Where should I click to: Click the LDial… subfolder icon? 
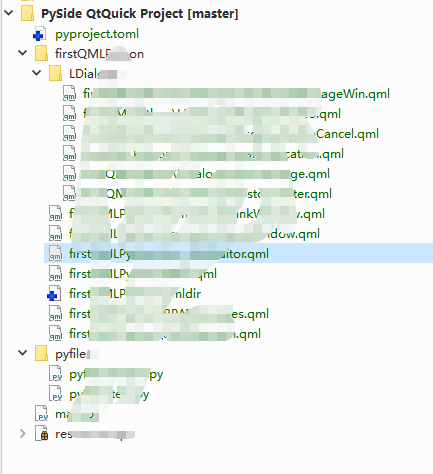55,74
